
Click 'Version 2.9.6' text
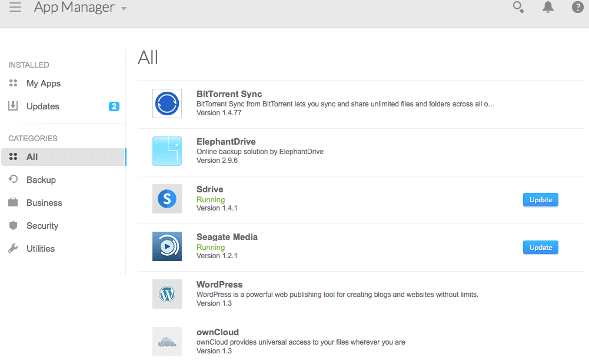click(217, 161)
